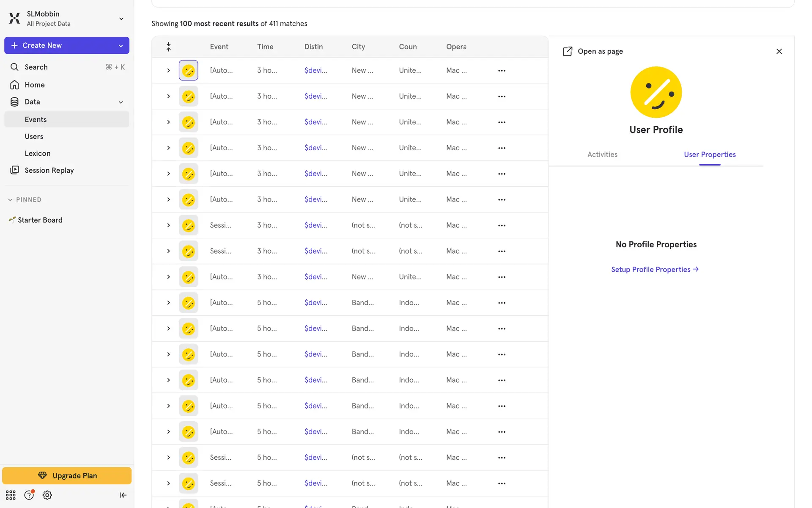
Task: Open the help question mark icon
Action: 29,495
